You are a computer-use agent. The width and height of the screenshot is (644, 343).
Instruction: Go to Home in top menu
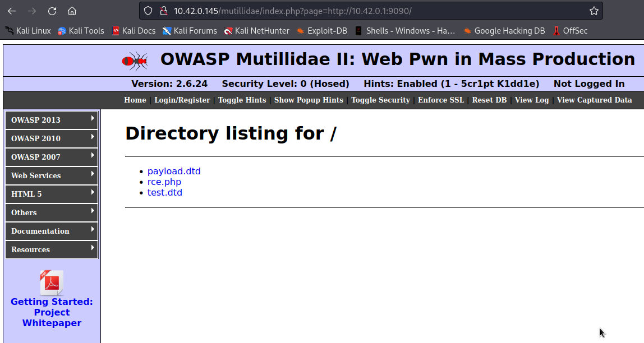tap(135, 100)
